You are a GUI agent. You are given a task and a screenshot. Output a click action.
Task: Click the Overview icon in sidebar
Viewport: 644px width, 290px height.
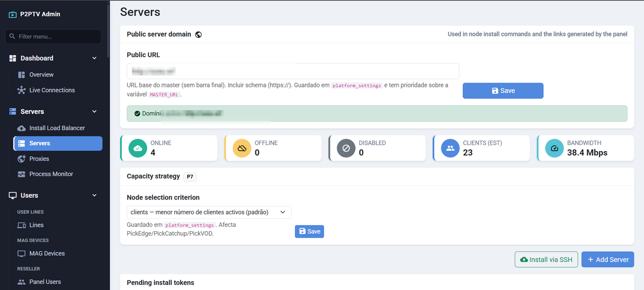[x=21, y=75]
